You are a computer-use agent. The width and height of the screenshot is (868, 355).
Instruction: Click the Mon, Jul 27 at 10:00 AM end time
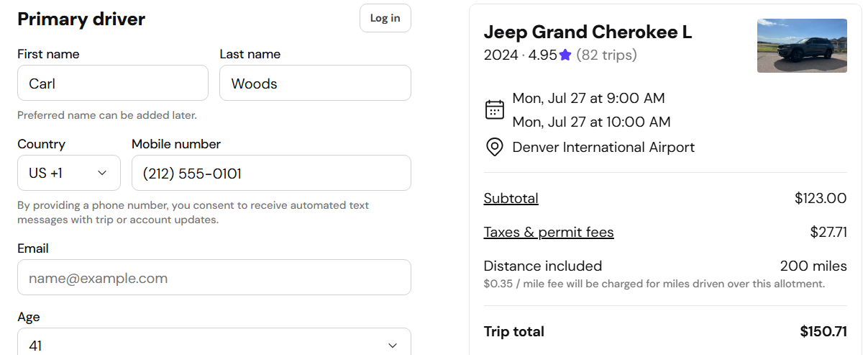tap(591, 122)
